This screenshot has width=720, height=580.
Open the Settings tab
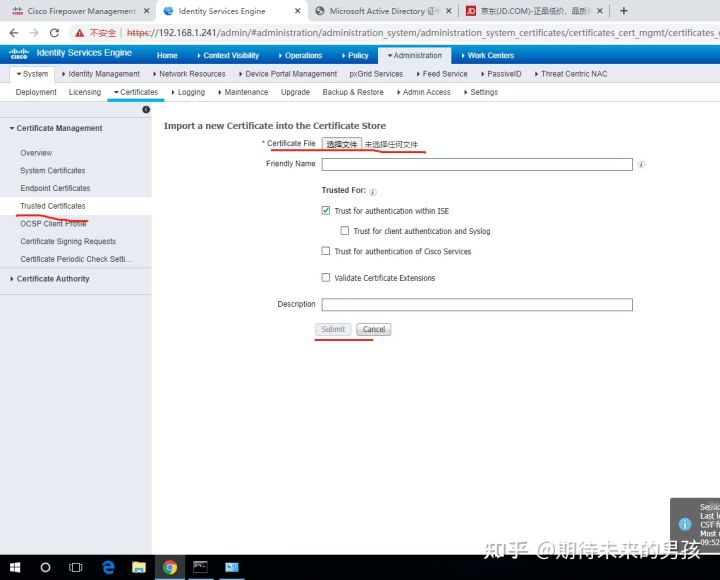tap(481, 92)
